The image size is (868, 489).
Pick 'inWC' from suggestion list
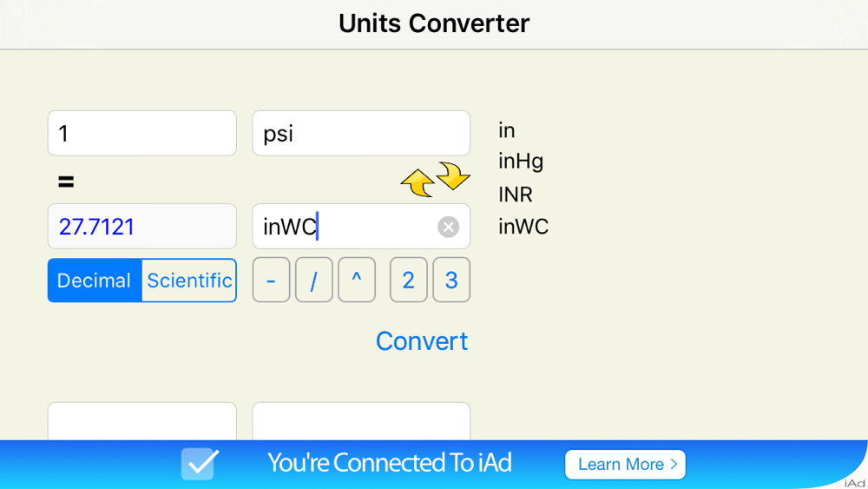[523, 228]
